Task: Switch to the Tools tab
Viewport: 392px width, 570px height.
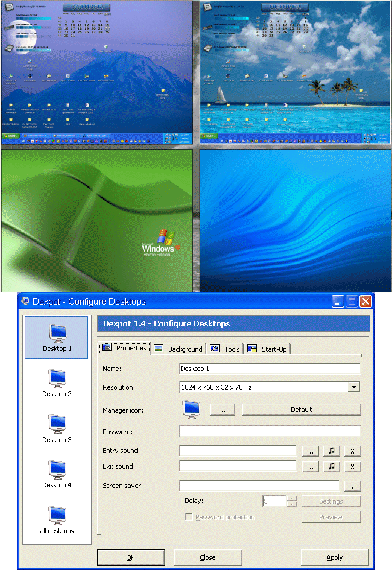Action: pyautogui.click(x=225, y=349)
